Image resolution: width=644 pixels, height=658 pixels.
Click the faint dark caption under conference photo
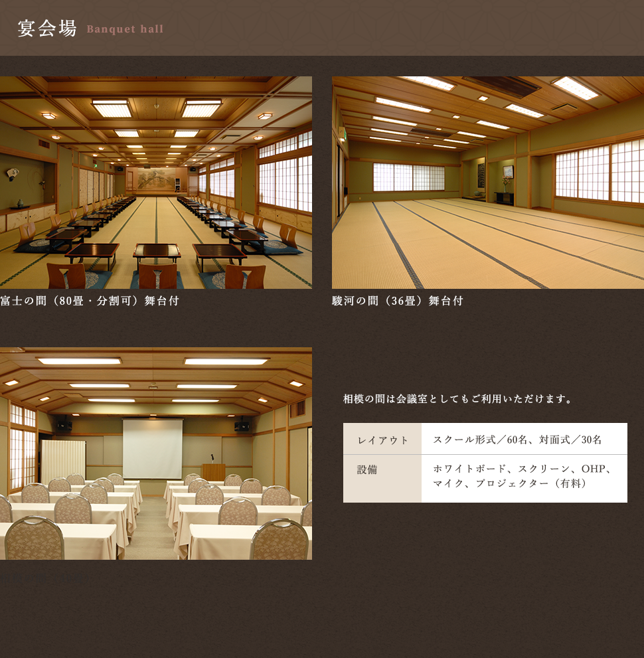pos(44,576)
